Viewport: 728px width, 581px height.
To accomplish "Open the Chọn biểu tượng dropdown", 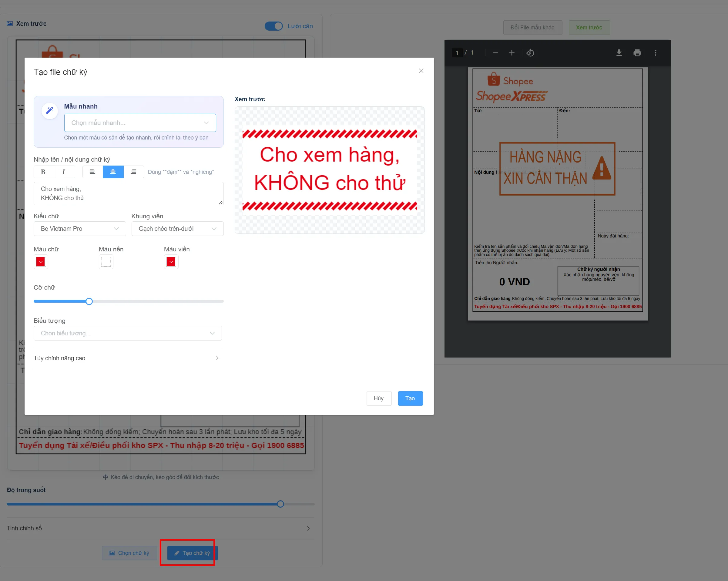I will [128, 333].
